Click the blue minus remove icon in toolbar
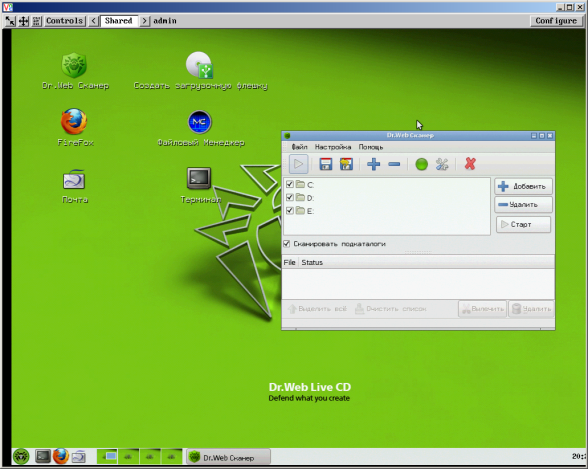 tap(394, 164)
